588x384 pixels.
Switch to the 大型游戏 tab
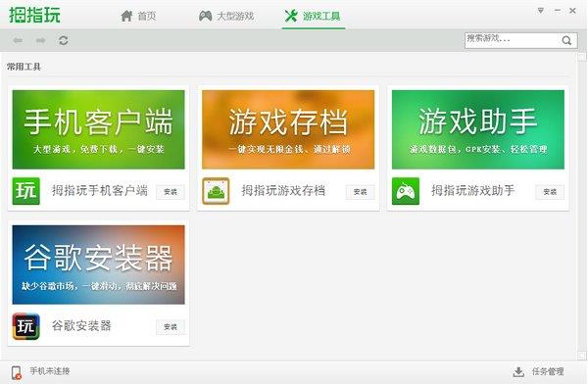[226, 16]
